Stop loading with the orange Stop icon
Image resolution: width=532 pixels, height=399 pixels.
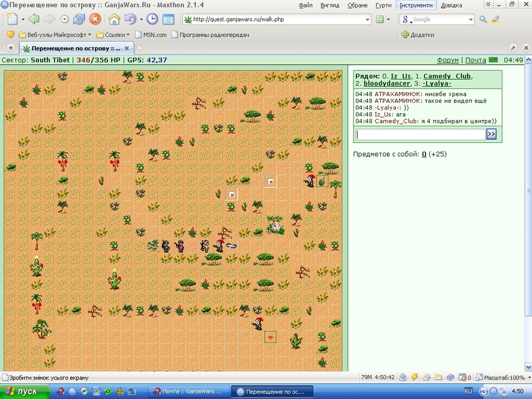tap(95, 19)
